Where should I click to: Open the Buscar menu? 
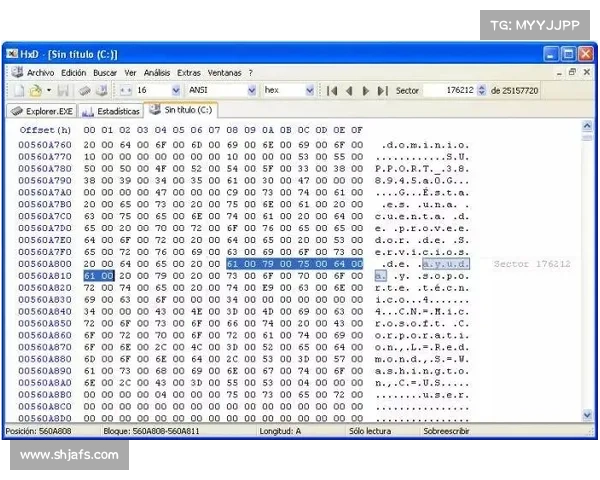pyautogui.click(x=105, y=73)
